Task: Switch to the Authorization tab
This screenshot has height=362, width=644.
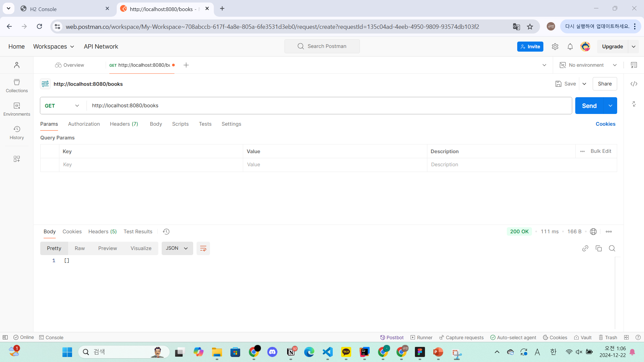Action: pos(84,124)
